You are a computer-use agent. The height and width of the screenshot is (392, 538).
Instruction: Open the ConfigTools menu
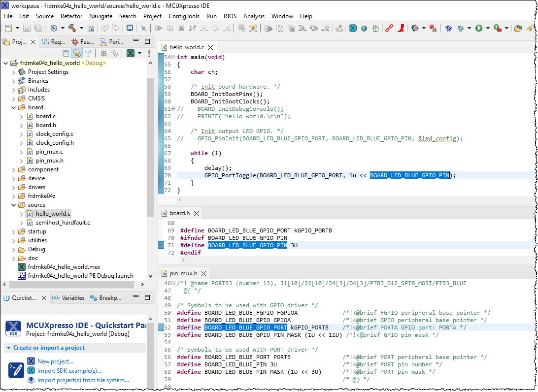pyautogui.click(x=184, y=16)
